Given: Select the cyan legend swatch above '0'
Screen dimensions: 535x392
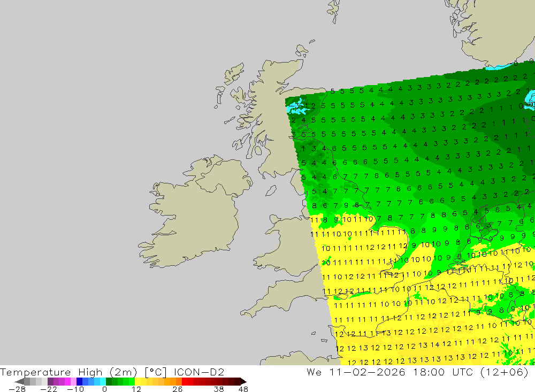Looking at the screenshot, I should 103,381.
